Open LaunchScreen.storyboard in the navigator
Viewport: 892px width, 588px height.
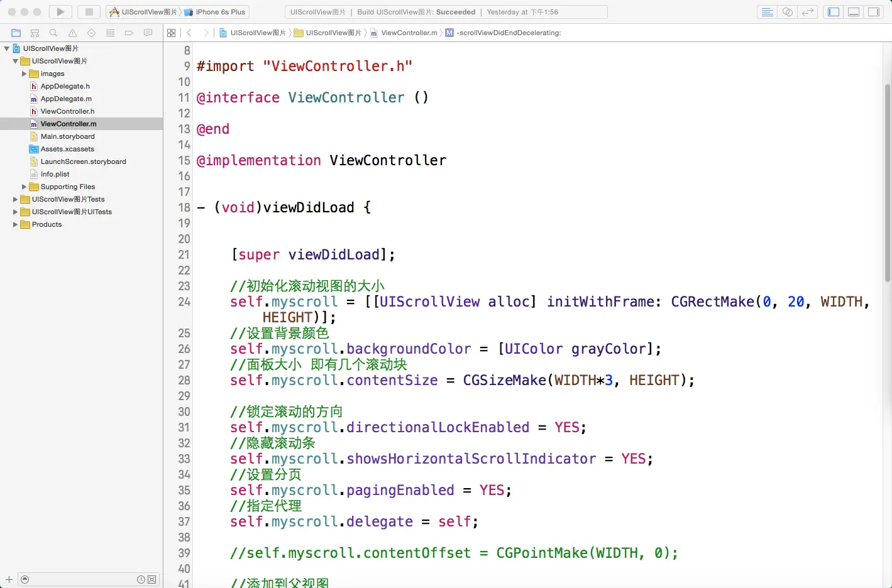[82, 161]
